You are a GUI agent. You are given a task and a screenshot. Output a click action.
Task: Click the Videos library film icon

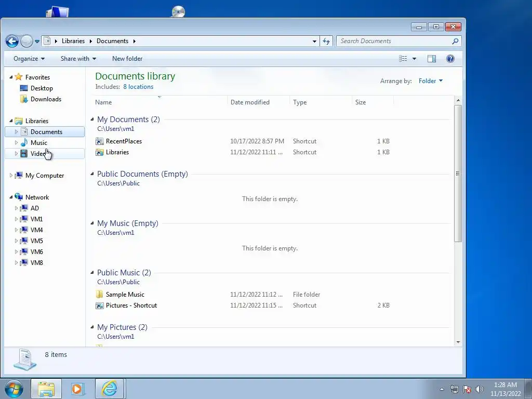[24, 154]
